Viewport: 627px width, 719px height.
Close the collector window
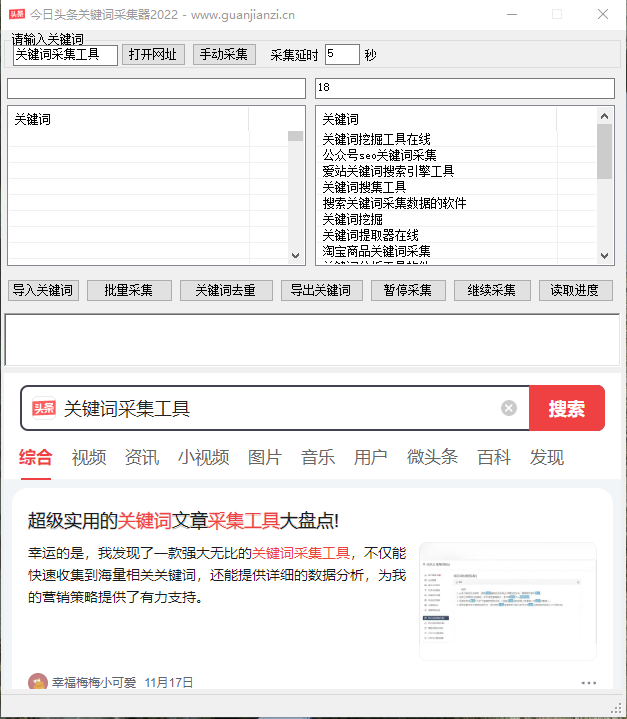[603, 14]
